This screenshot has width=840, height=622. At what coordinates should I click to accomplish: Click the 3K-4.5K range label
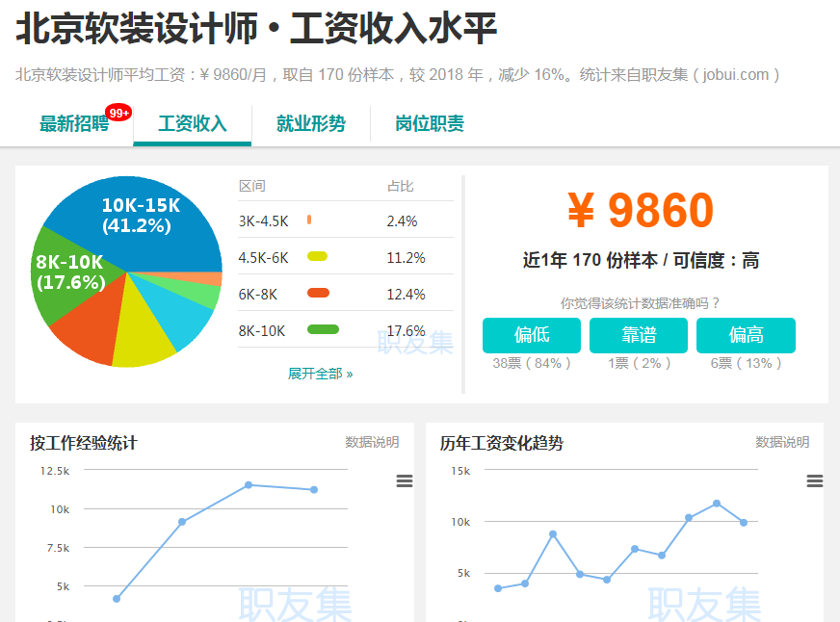264,221
